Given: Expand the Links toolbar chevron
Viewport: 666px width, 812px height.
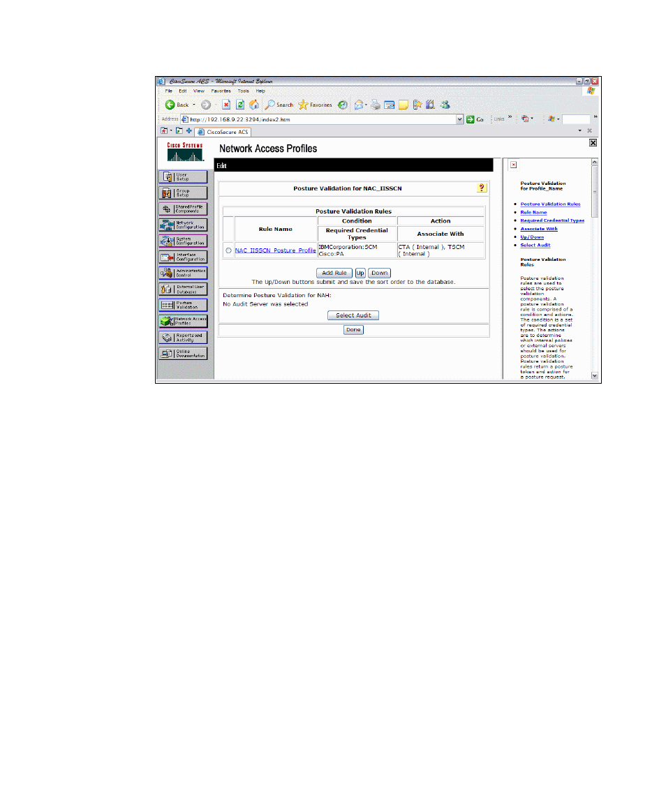Looking at the screenshot, I should [x=510, y=118].
